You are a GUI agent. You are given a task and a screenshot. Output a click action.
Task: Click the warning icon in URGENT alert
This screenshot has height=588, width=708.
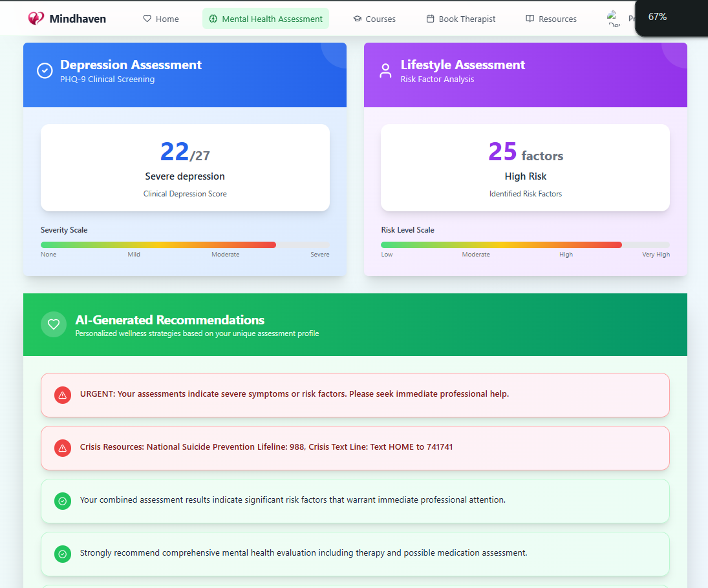click(63, 395)
